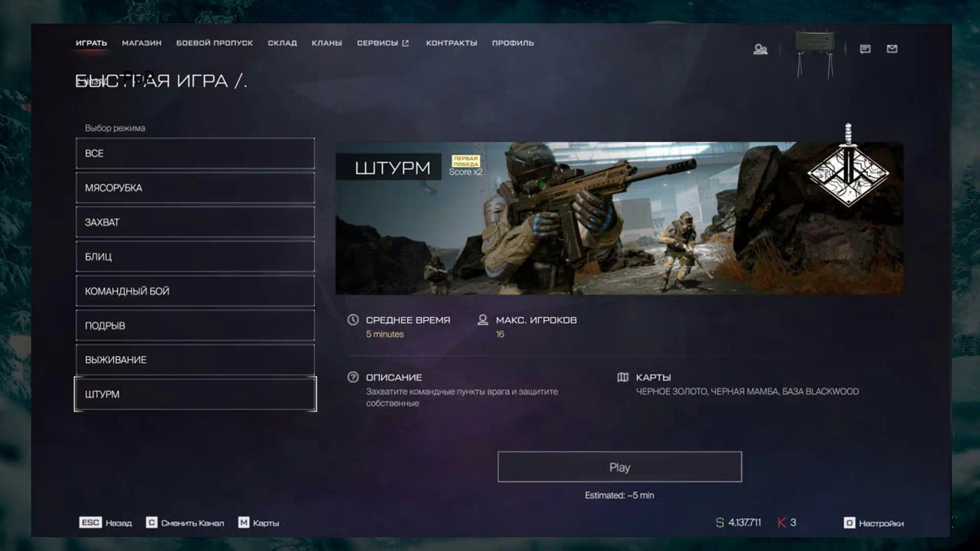This screenshot has width=980, height=551.
Task: Click the Estimated ~5 min text
Action: click(x=619, y=495)
